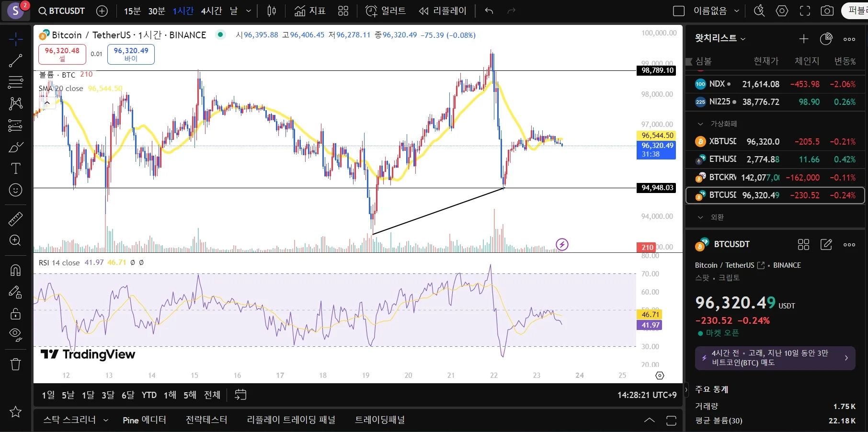Open the watchlist more options menu
The height and width of the screenshot is (432, 868).
849,39
